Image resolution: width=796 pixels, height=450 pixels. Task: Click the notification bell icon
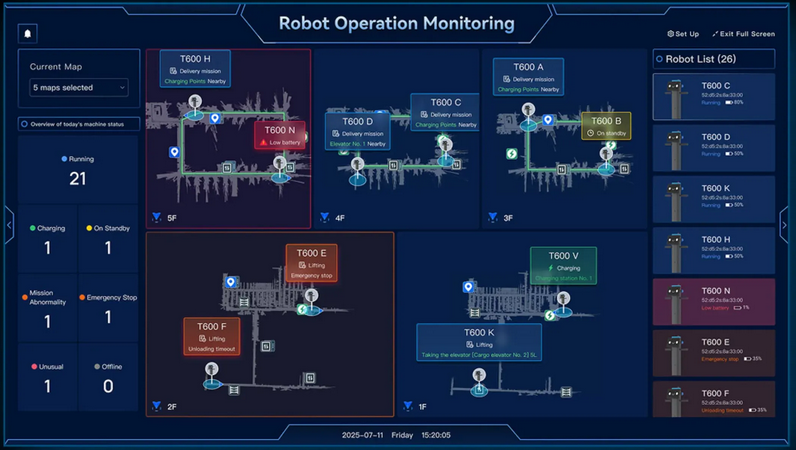pyautogui.click(x=28, y=33)
